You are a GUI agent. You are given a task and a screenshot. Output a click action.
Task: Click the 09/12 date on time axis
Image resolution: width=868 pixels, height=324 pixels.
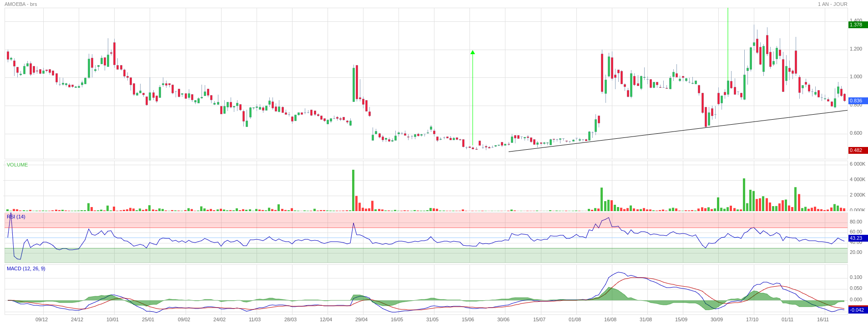click(x=41, y=319)
